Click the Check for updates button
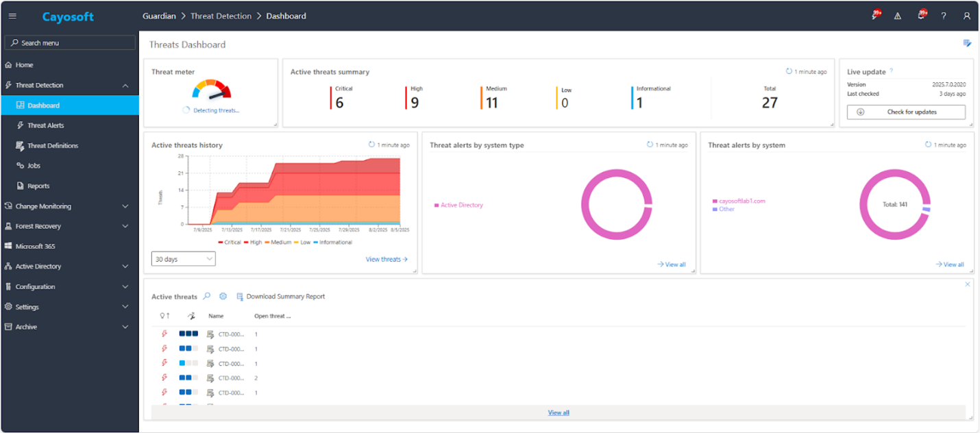 [x=905, y=112]
